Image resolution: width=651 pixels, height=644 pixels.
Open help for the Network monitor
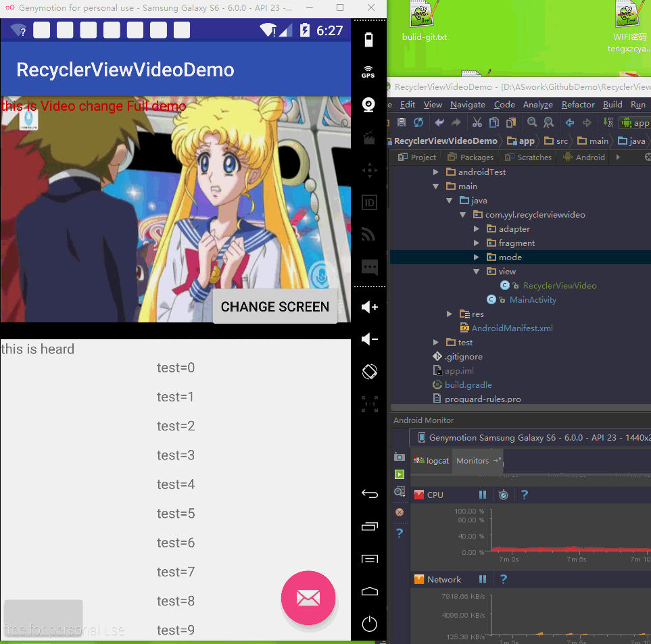coord(504,579)
